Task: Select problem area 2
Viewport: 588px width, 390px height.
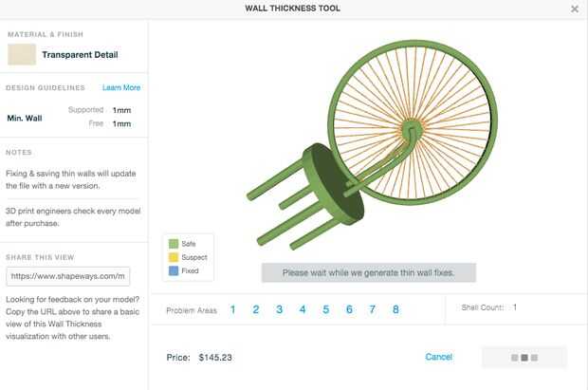Action: [x=256, y=309]
